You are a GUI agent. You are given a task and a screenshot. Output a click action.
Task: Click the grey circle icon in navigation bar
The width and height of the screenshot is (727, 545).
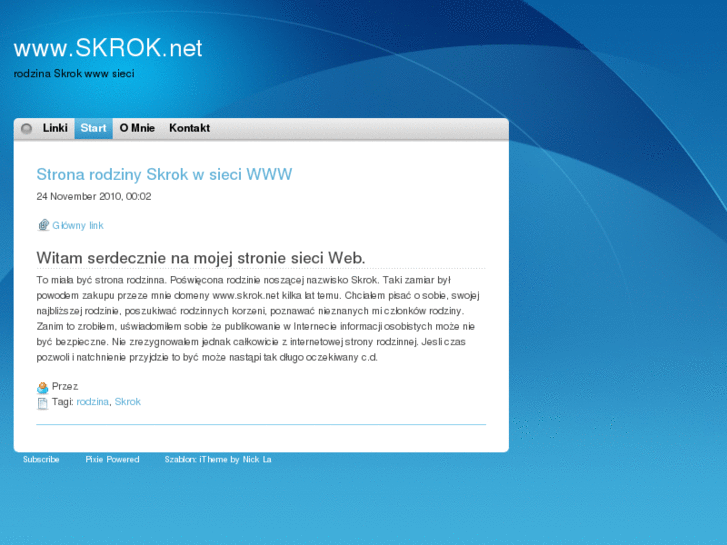pyautogui.click(x=26, y=128)
